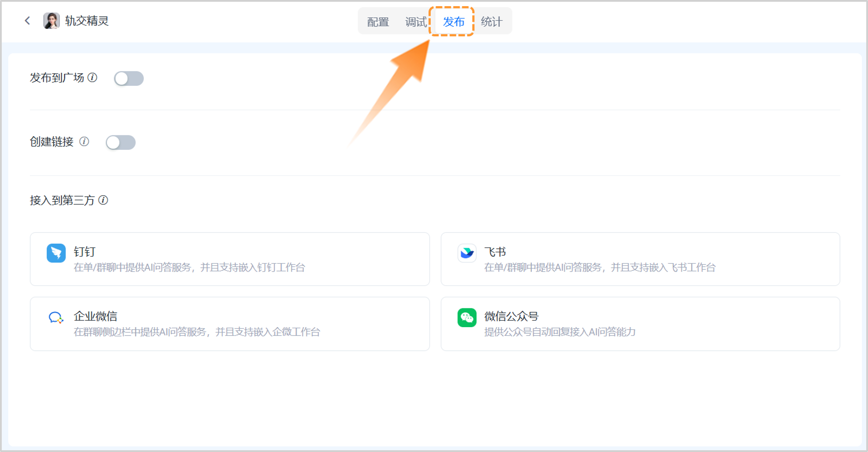Screen dimensions: 868x452
Task: Open the 调试 tab
Action: (x=415, y=21)
